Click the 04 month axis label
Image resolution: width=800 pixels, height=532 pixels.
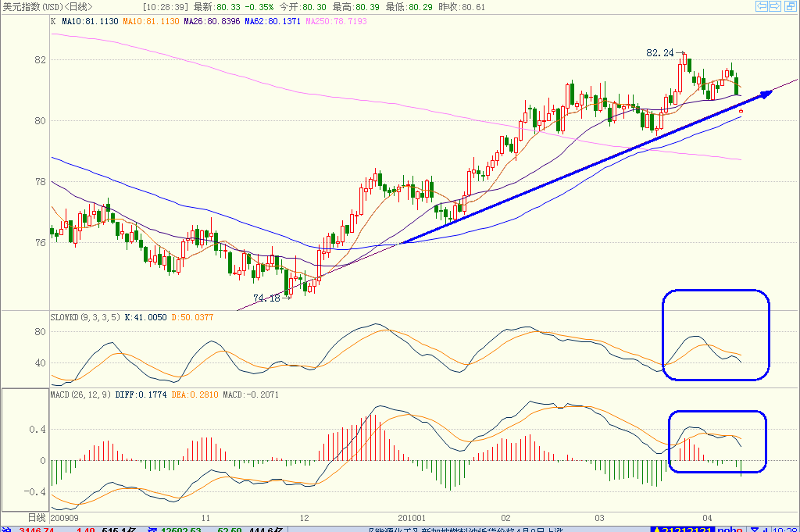tap(707, 518)
